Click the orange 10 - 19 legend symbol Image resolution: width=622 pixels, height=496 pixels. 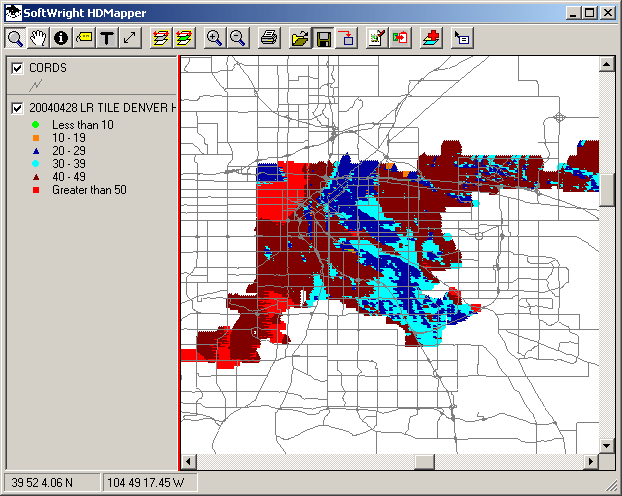(36, 138)
